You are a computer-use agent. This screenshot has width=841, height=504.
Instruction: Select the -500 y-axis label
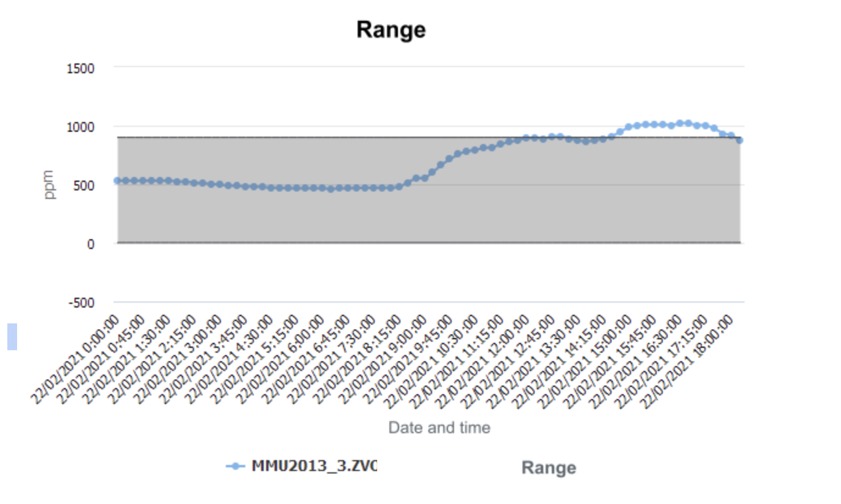[x=82, y=303]
